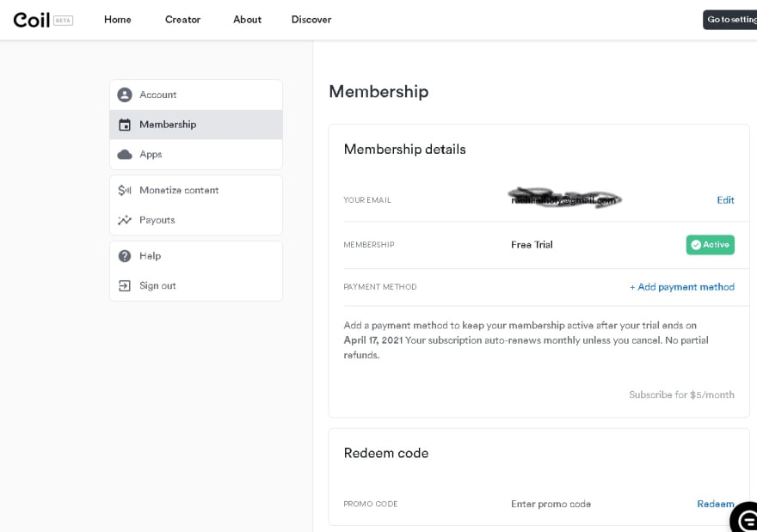
Task: Click the Help question mark icon
Action: tap(125, 255)
